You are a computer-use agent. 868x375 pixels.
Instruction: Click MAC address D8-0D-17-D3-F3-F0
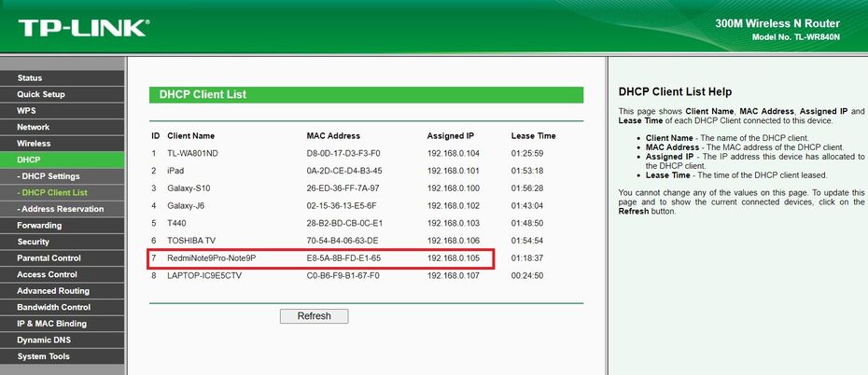(x=343, y=153)
